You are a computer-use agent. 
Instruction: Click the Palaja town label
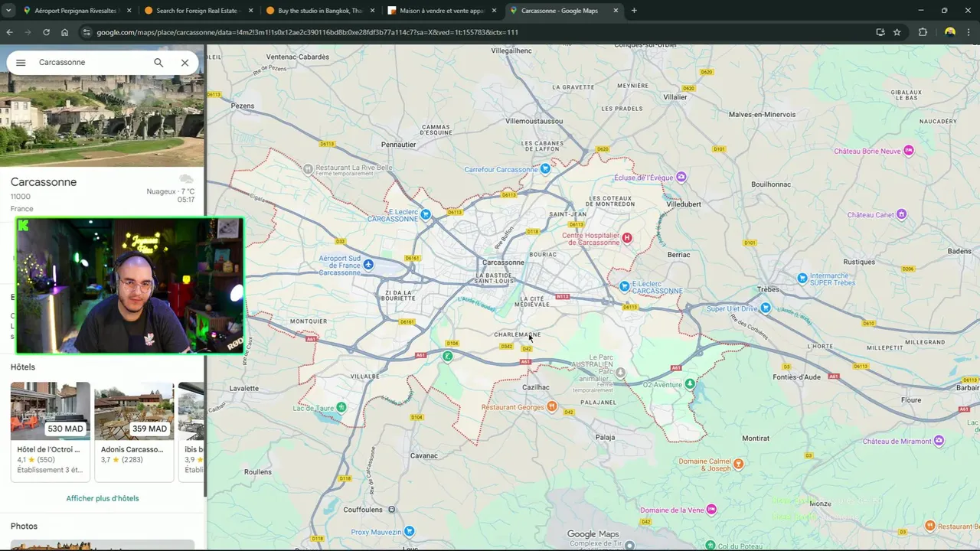(605, 438)
